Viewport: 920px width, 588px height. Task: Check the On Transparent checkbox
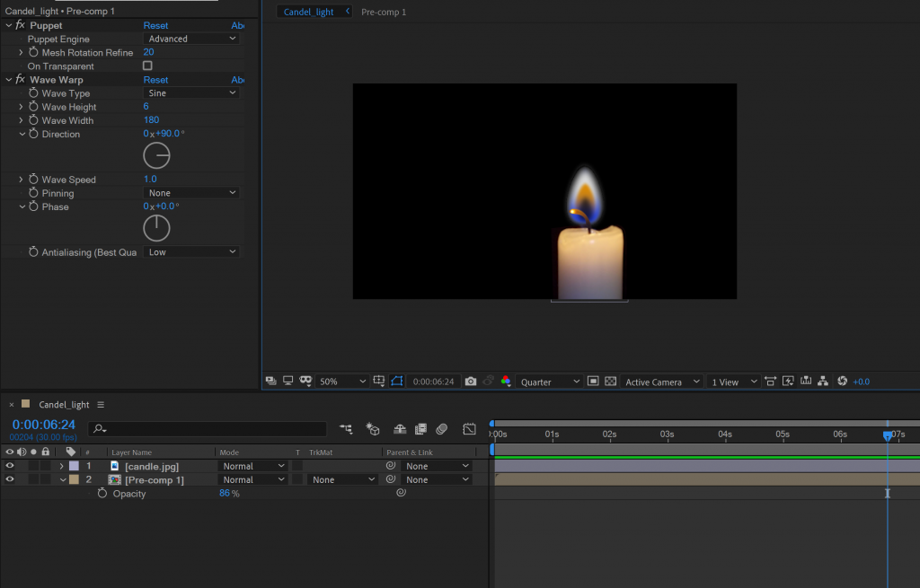point(147,66)
